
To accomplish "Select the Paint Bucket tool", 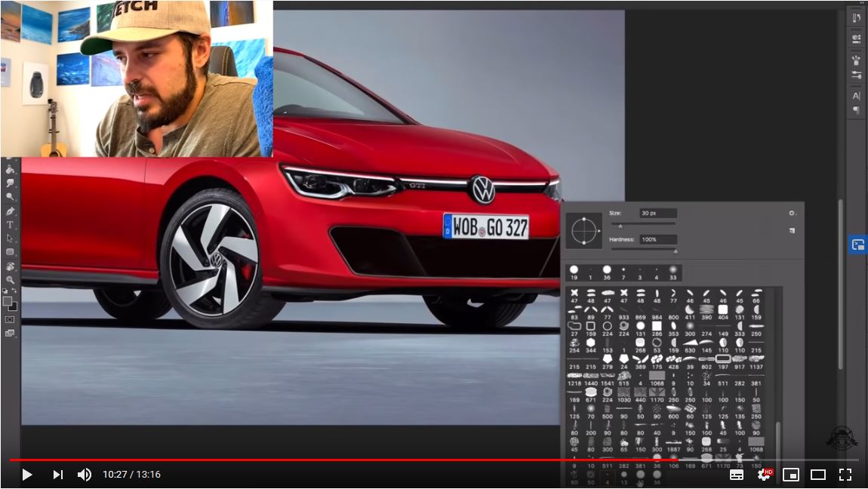I will (x=11, y=170).
